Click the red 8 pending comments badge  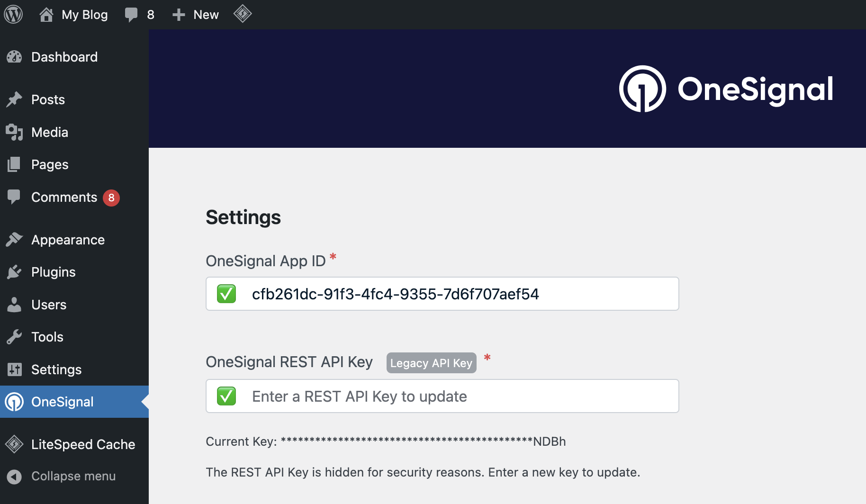[x=111, y=198]
